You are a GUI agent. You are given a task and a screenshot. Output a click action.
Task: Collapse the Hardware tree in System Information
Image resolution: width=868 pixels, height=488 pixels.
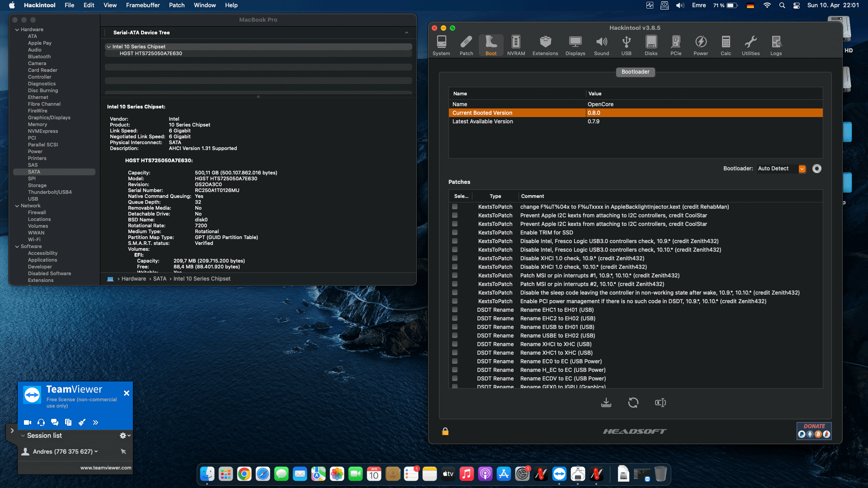tap(17, 30)
